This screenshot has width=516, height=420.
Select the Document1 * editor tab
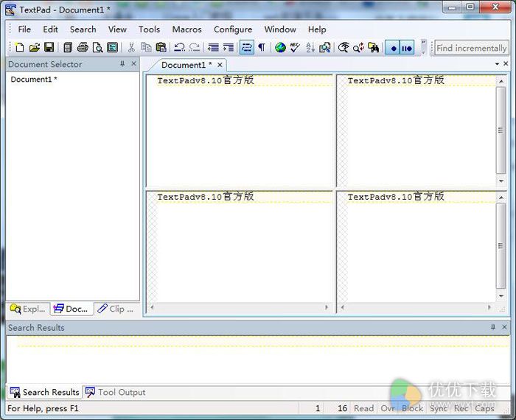point(186,65)
